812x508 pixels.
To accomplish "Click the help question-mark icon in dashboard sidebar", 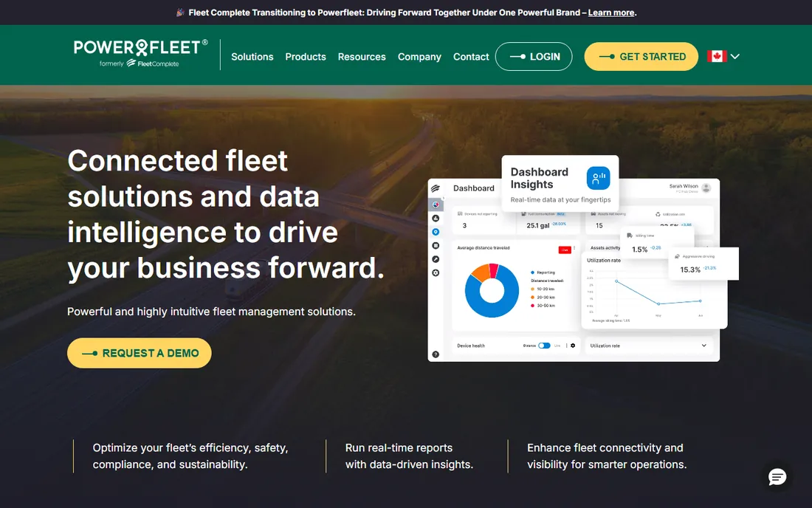I will (436, 354).
